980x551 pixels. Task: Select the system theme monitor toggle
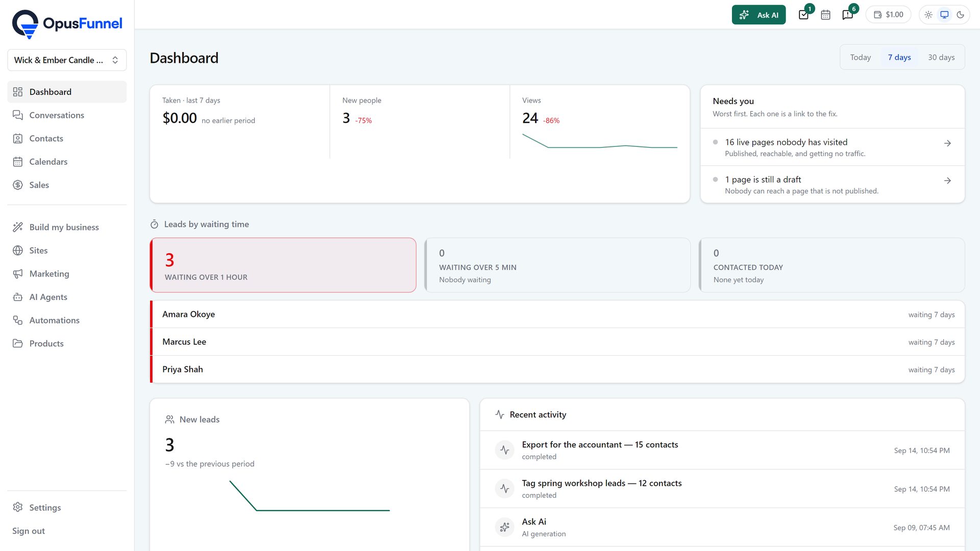pos(944,15)
